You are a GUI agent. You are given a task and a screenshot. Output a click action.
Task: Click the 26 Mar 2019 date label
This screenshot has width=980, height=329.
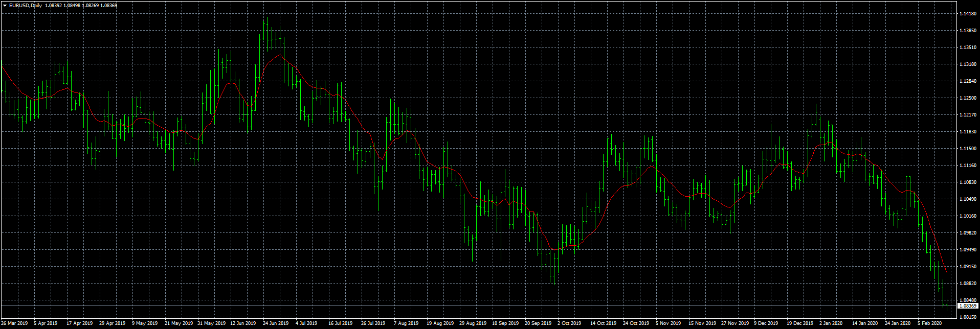coord(14,323)
